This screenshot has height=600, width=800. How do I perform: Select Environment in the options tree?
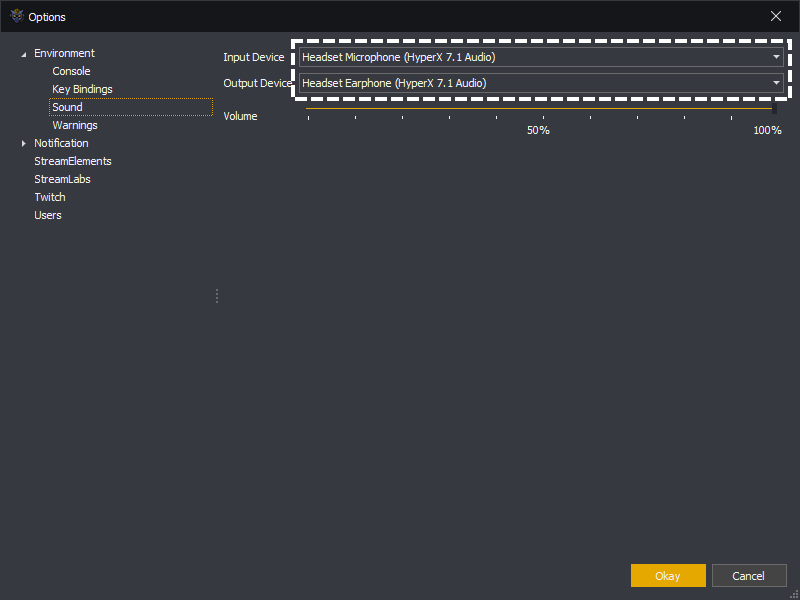pos(64,53)
